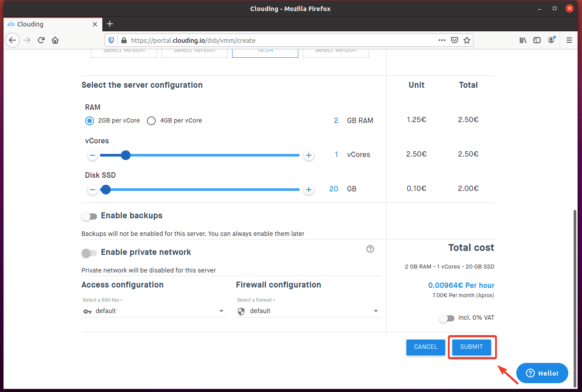This screenshot has width=582, height=392.
Task: Click the browser reload page icon
Action: pyautogui.click(x=41, y=40)
